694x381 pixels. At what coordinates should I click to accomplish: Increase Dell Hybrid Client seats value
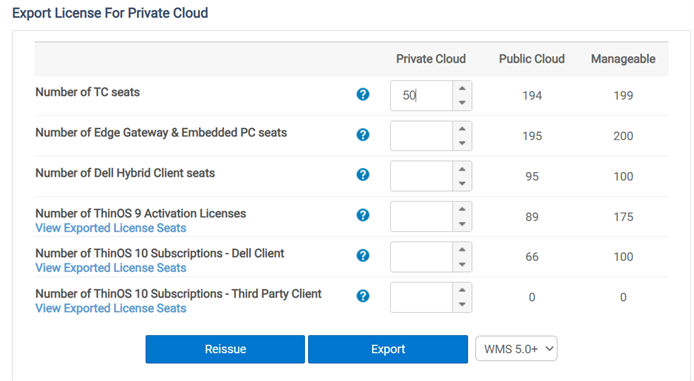click(462, 169)
